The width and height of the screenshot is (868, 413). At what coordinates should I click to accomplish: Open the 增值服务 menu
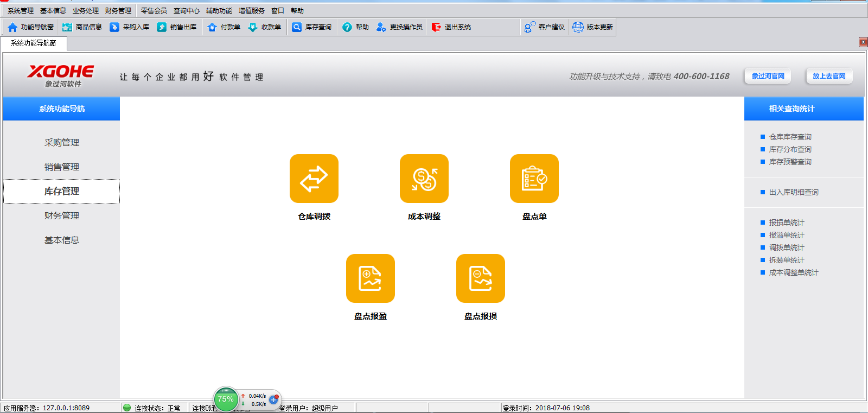click(x=252, y=11)
